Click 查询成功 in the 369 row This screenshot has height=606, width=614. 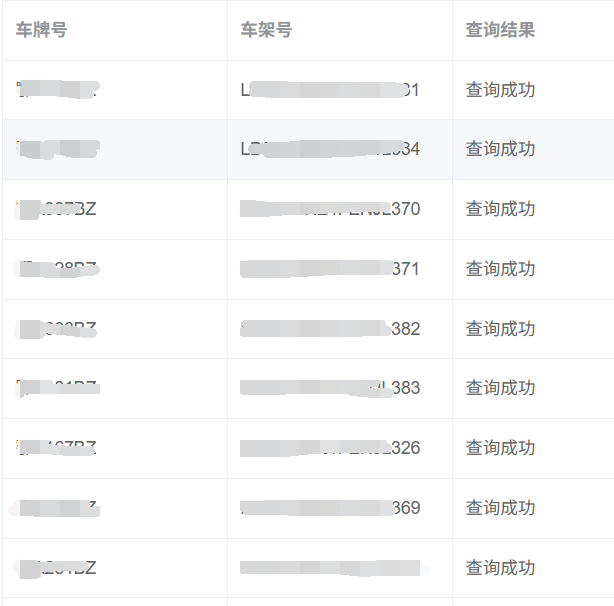500,508
